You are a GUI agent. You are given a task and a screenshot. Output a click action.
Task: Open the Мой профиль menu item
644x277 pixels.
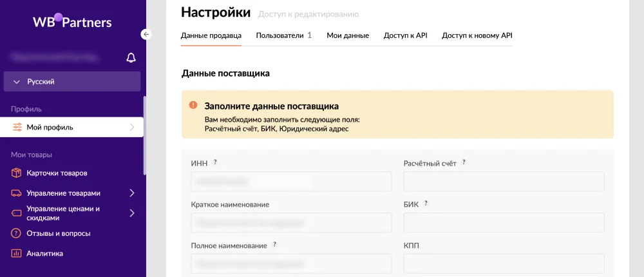coord(72,128)
